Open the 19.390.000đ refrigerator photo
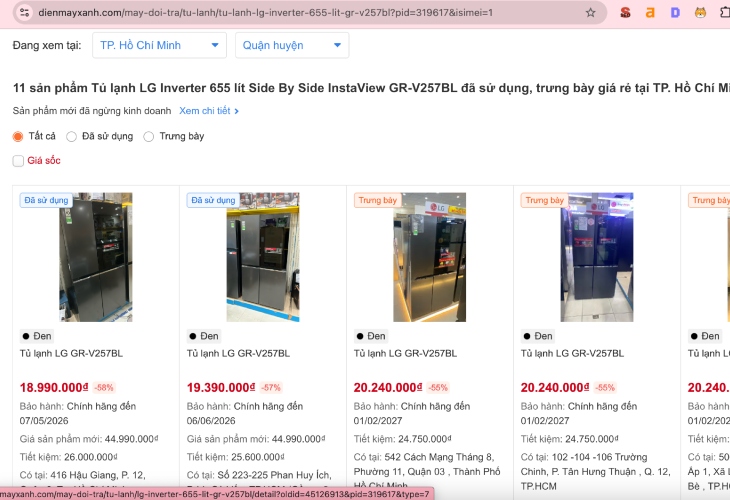Screen dimensions: 730x500 pos(263,257)
